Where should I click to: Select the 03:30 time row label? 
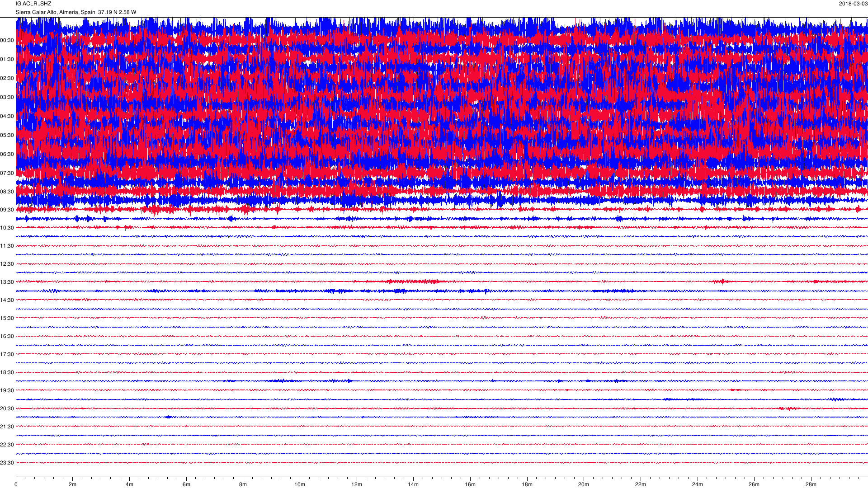(7, 98)
